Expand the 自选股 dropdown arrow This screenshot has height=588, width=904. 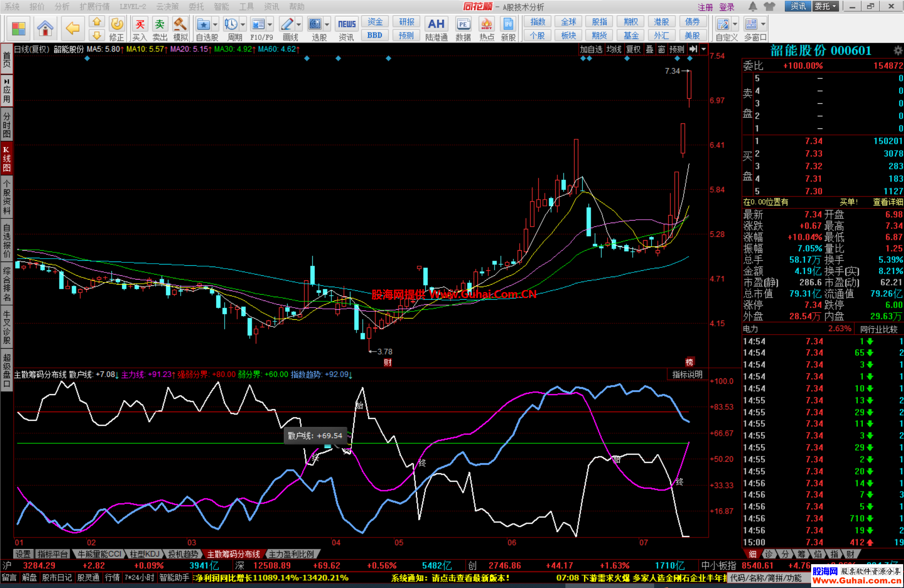215,25
